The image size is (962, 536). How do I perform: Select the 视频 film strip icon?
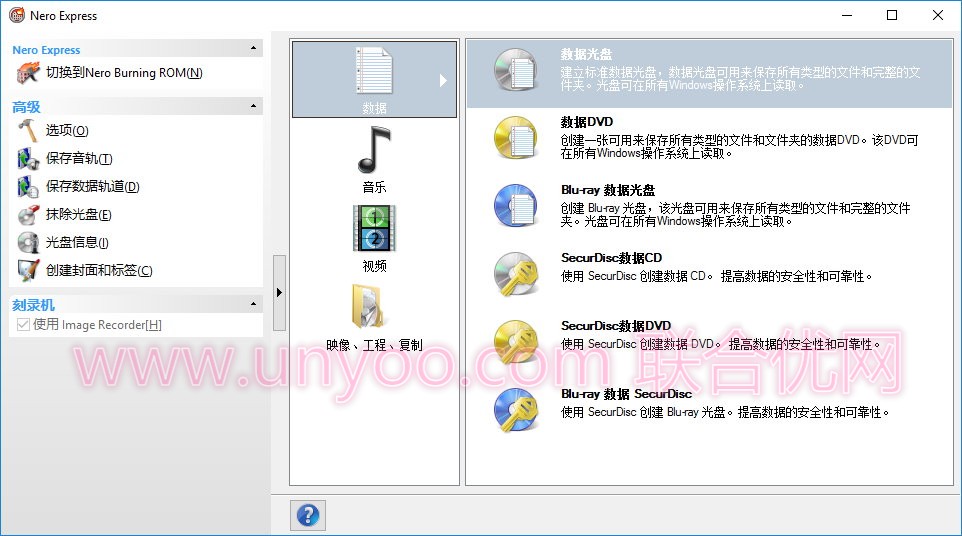(x=374, y=228)
